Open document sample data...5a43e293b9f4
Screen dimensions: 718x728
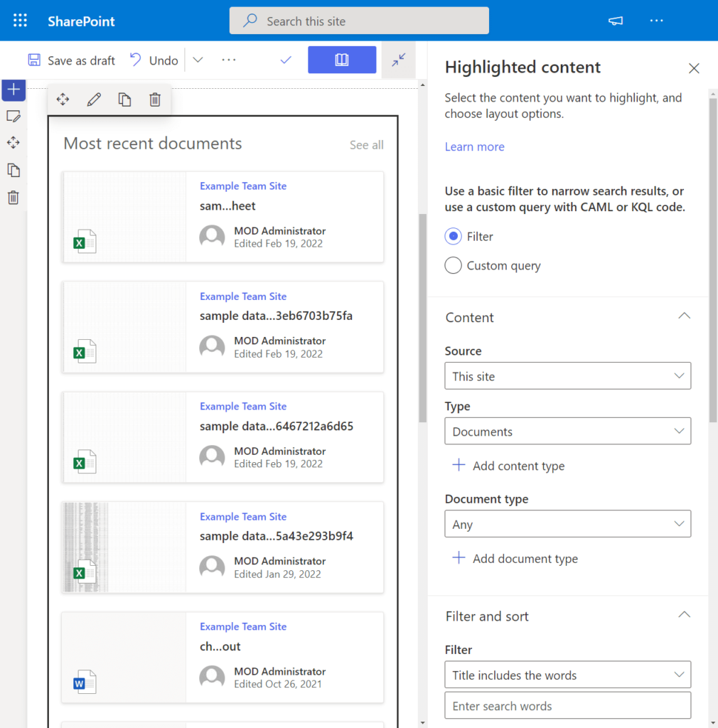pyautogui.click(x=276, y=536)
